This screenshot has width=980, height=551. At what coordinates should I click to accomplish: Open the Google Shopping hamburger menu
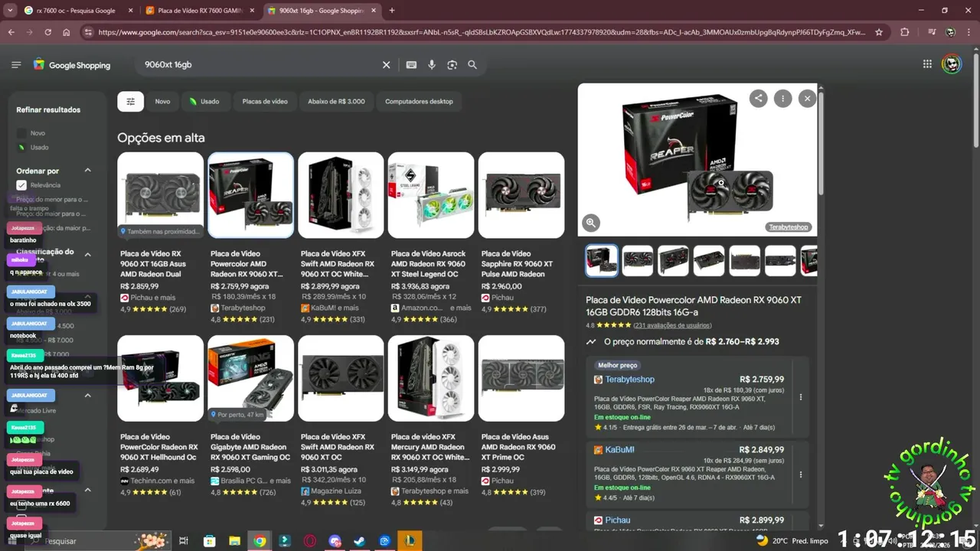16,65
